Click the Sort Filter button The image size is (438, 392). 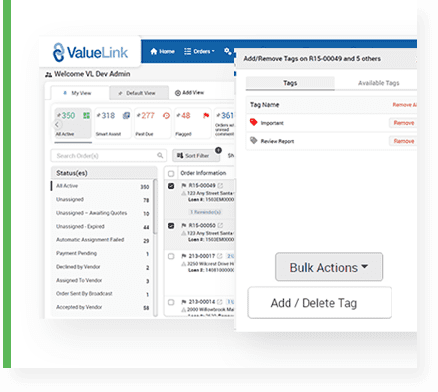[x=196, y=156]
